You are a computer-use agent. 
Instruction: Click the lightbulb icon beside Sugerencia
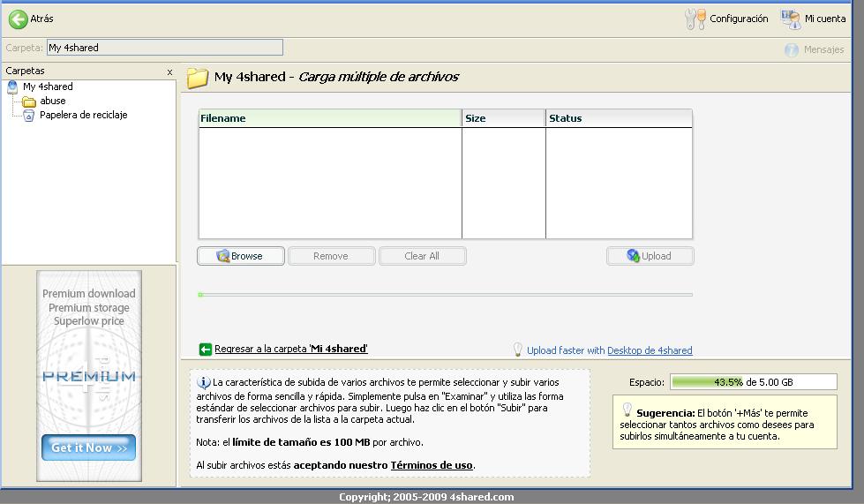tap(627, 410)
